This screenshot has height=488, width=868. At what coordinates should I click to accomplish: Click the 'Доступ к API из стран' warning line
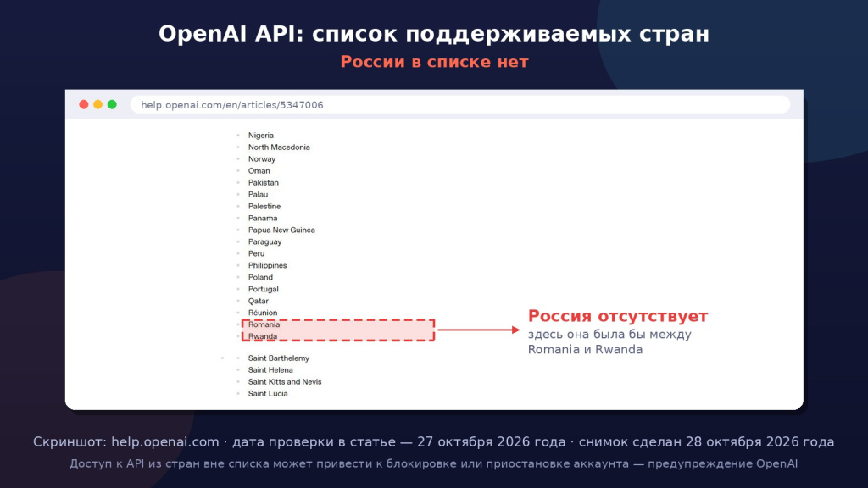pos(433,463)
